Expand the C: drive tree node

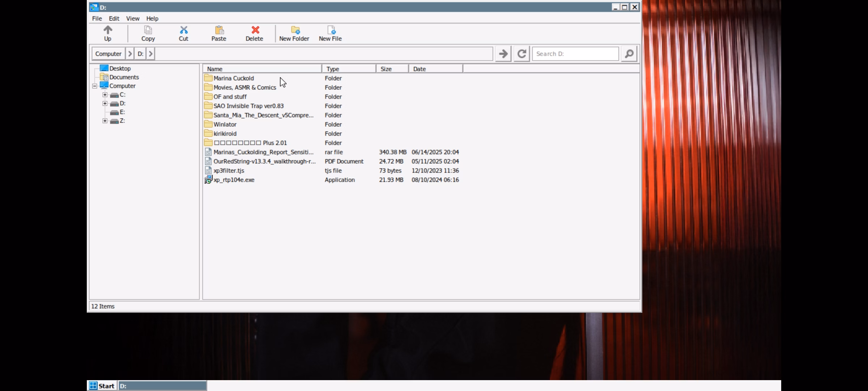point(105,95)
